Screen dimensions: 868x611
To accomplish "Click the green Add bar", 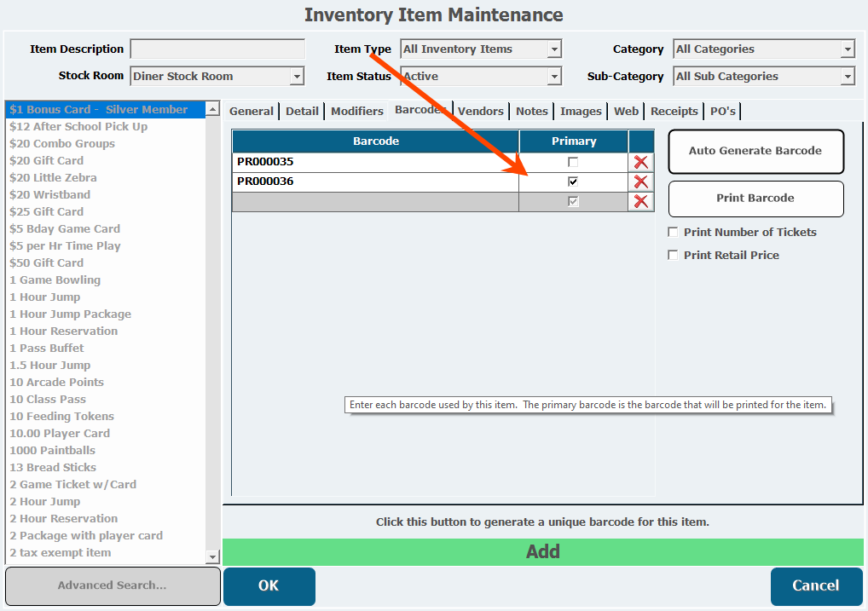I will pyautogui.click(x=543, y=551).
